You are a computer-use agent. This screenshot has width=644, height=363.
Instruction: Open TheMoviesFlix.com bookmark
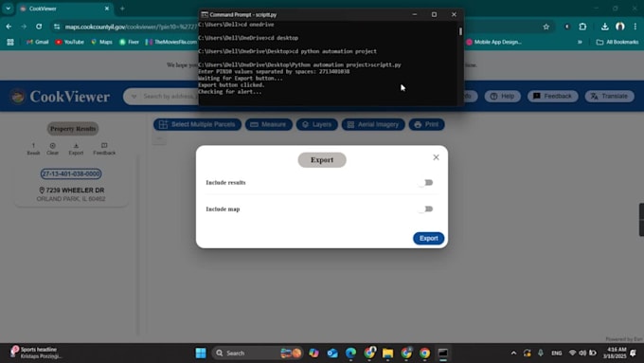point(171,42)
